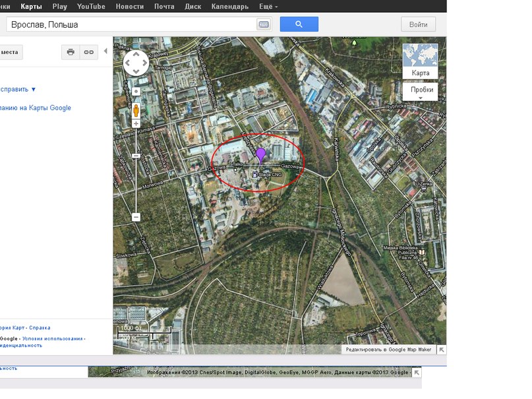
Task: Switch to Карта map view thumbnail
Action: [x=420, y=61]
